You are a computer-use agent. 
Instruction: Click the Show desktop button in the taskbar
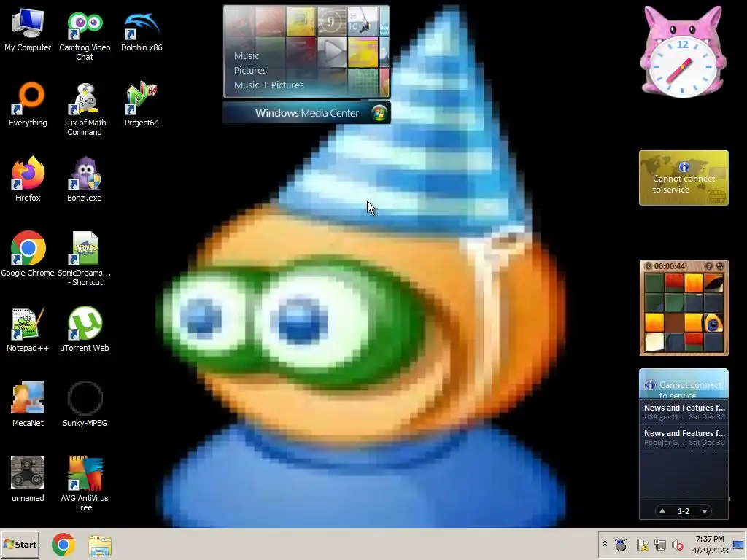pyautogui.click(x=739, y=545)
